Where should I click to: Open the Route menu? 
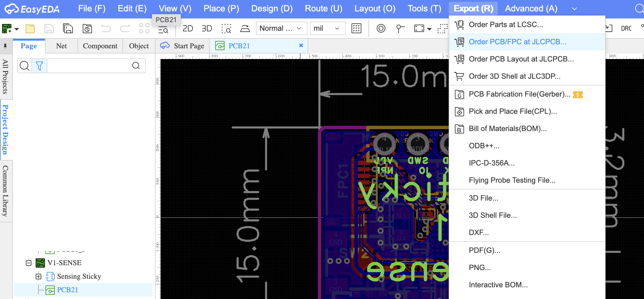(324, 9)
